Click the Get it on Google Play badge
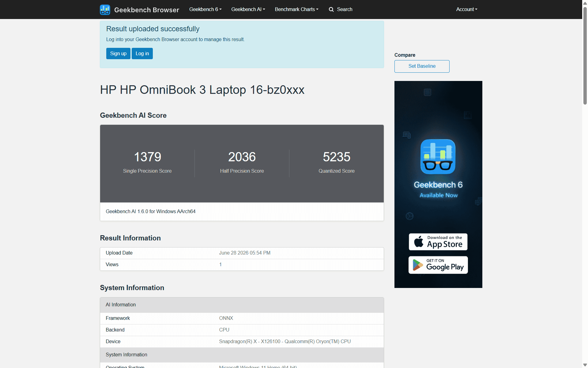 (x=438, y=265)
